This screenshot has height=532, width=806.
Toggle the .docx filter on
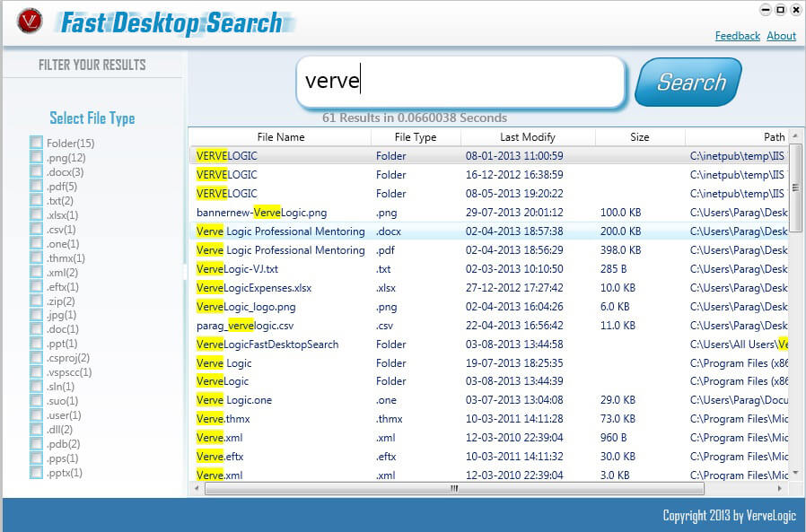(36, 170)
